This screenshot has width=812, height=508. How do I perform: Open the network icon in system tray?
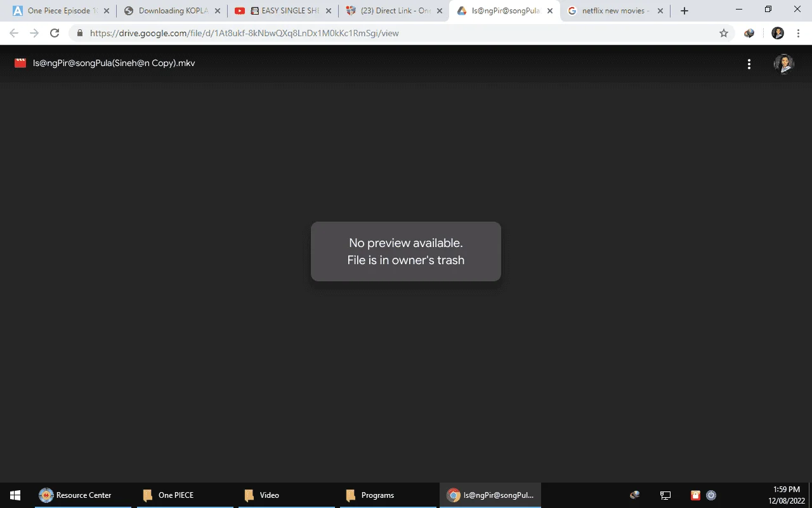coord(665,495)
